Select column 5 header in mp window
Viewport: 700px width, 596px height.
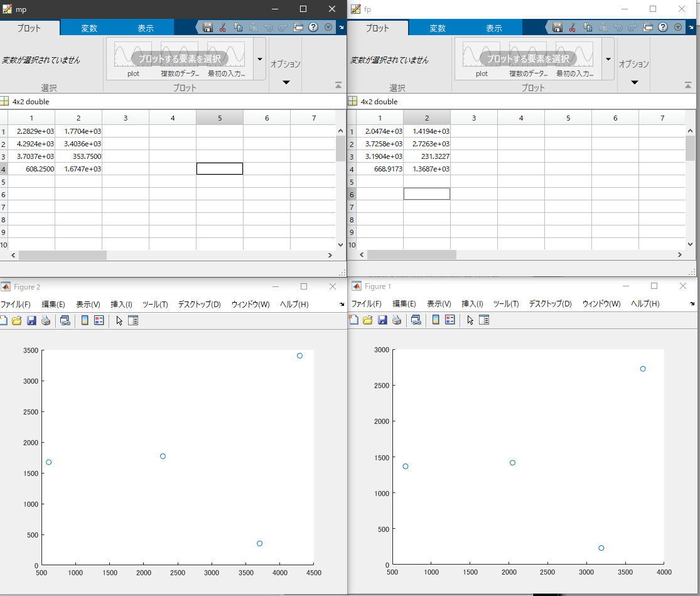tap(220, 118)
